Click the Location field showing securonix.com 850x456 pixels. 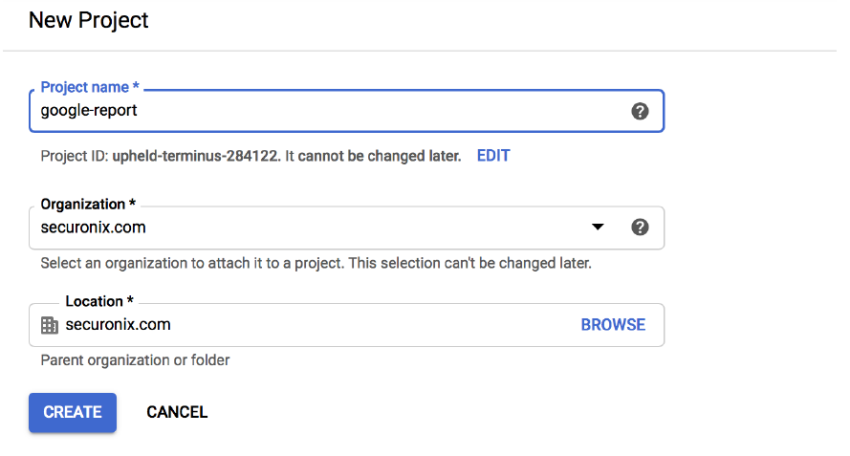(300, 325)
